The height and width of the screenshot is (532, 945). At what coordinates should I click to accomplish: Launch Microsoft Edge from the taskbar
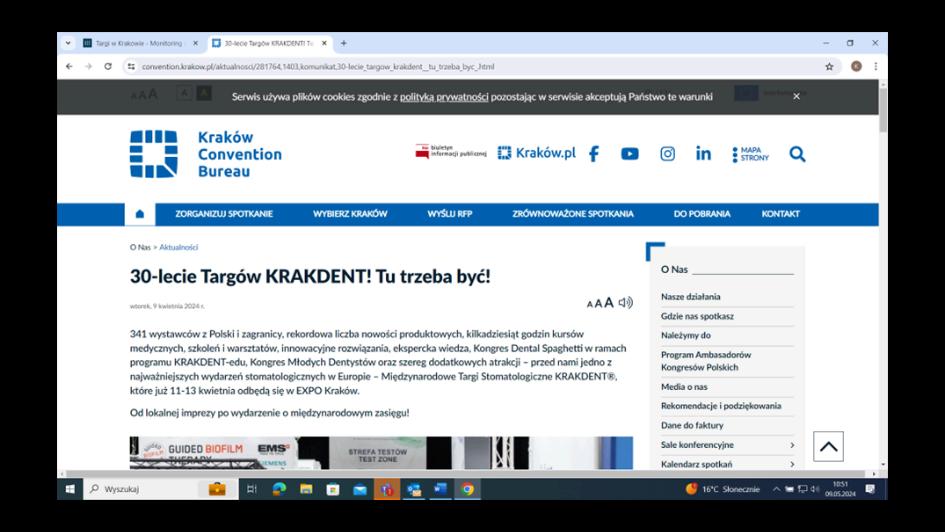[x=279, y=489]
